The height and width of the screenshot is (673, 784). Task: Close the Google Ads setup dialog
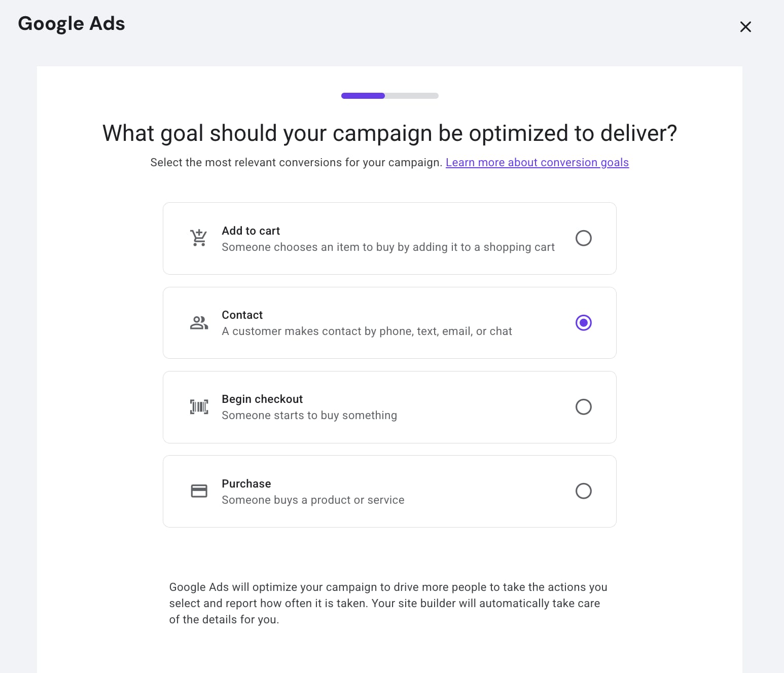(x=745, y=27)
